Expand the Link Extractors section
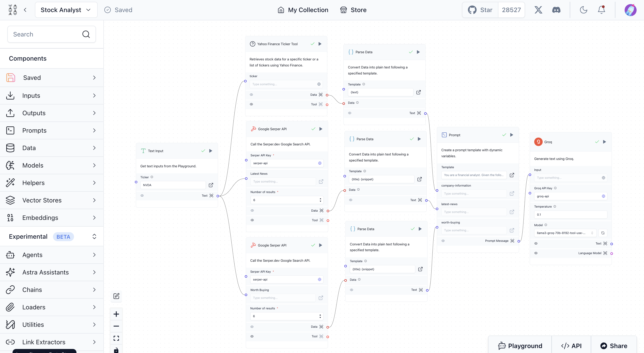Screen dimensions: 644x353 coord(52,342)
